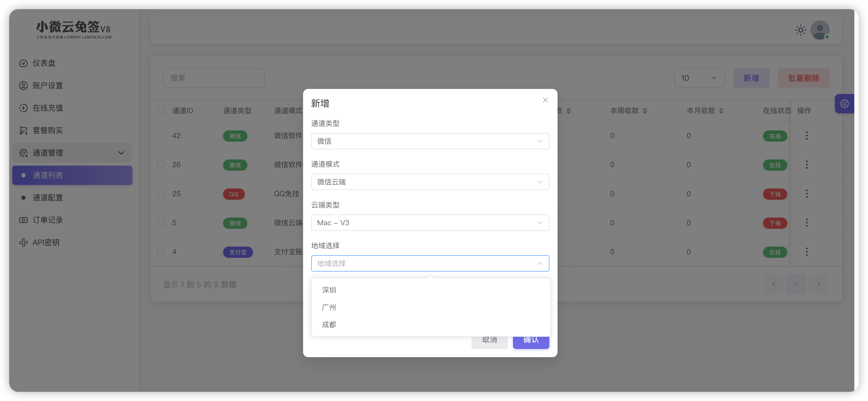Open actions menu for channel 26
868x401 pixels.
[807, 164]
